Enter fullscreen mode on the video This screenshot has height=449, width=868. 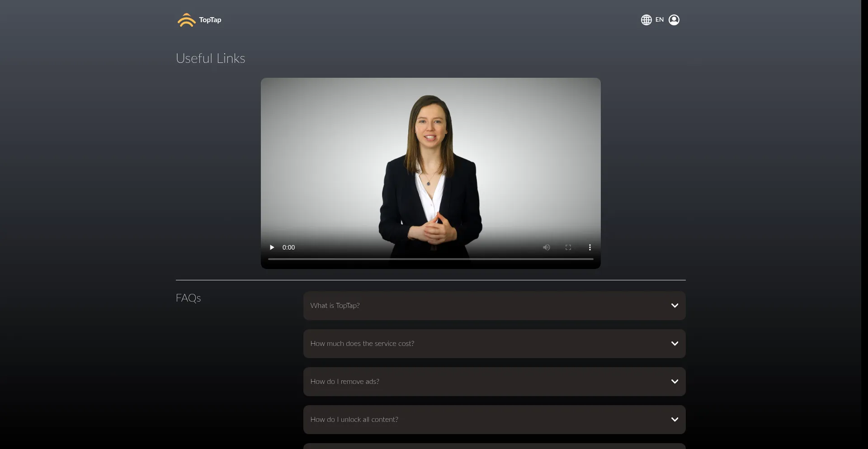pos(568,247)
